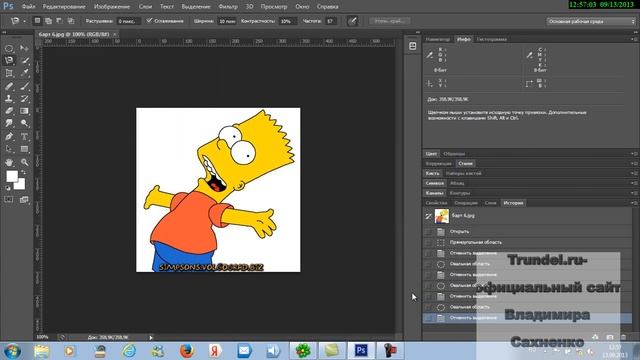Select the Move tool
Viewport: 640px width, 360px height.
pos(24,49)
